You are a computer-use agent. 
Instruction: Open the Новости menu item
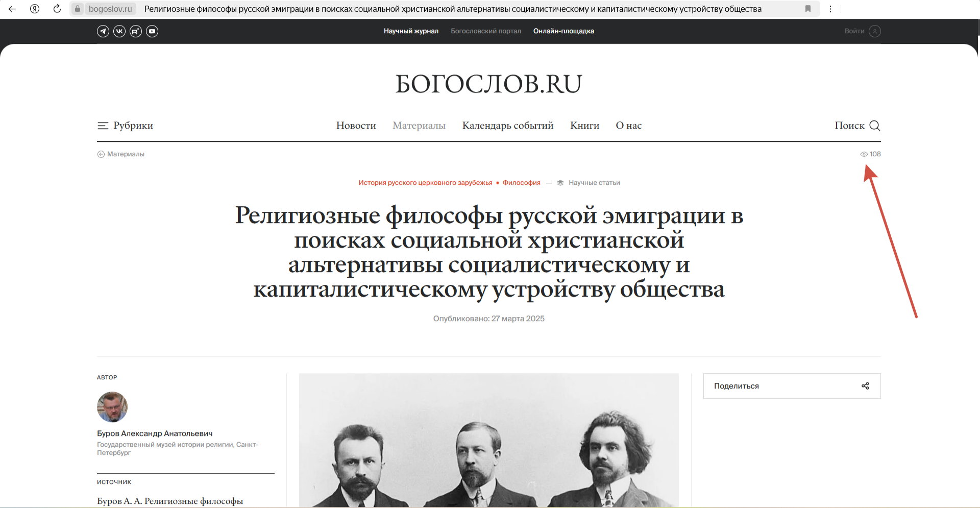(356, 126)
